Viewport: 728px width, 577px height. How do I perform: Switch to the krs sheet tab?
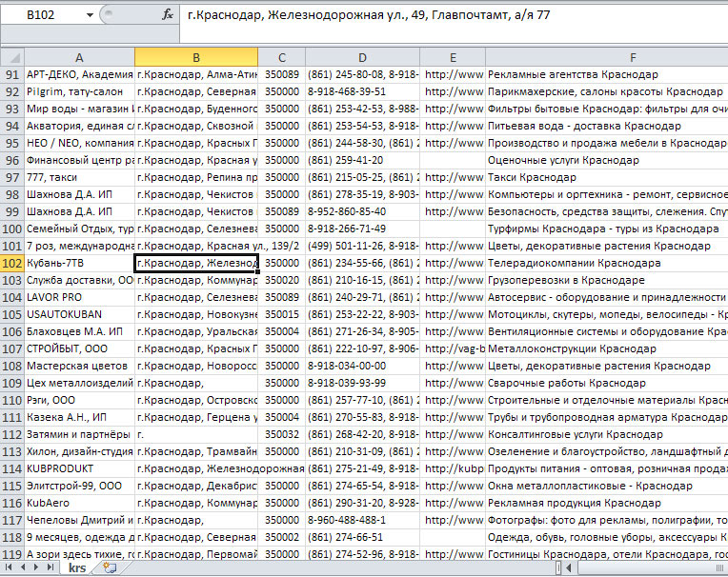77,567
